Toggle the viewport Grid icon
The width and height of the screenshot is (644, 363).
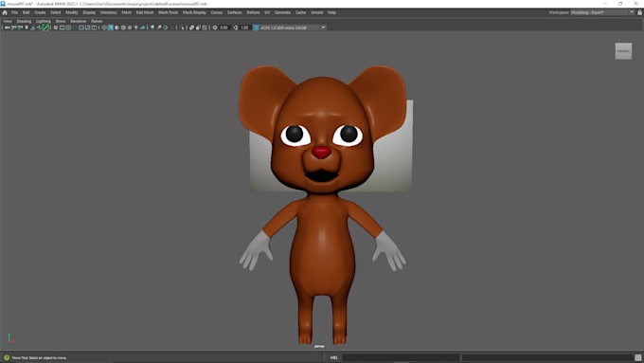56,27
